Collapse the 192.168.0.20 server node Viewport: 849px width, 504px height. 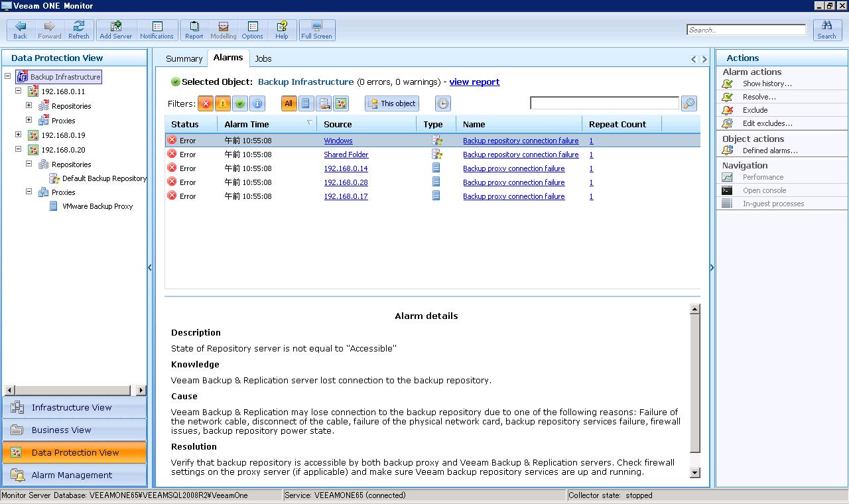click(x=19, y=149)
